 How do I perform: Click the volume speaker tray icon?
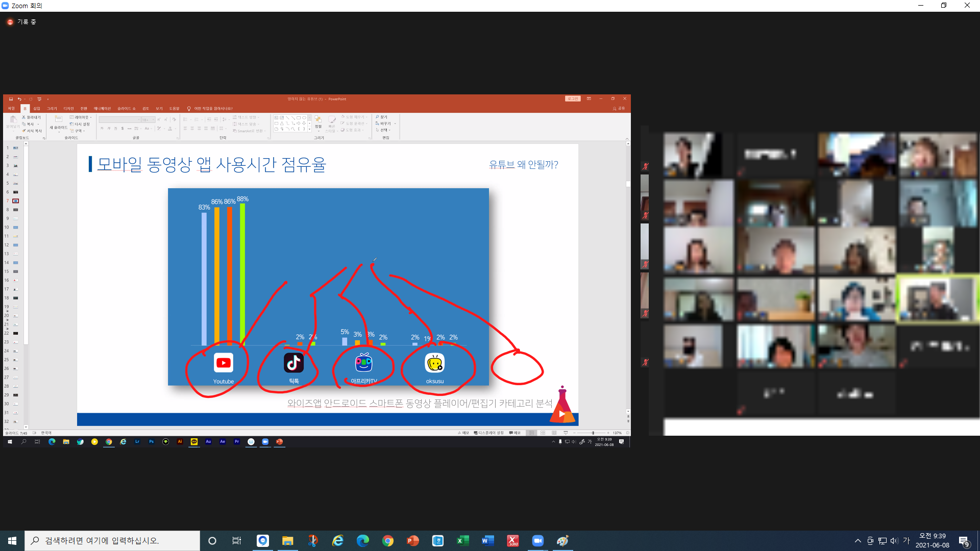click(894, 541)
